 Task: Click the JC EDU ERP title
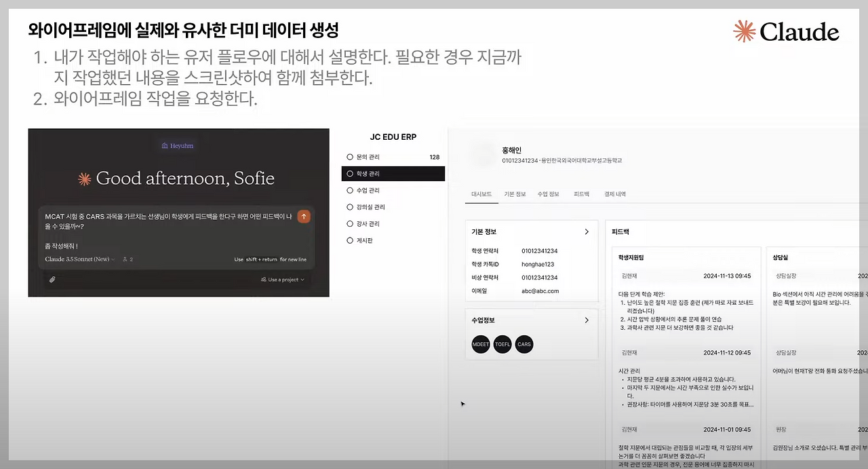coord(393,136)
